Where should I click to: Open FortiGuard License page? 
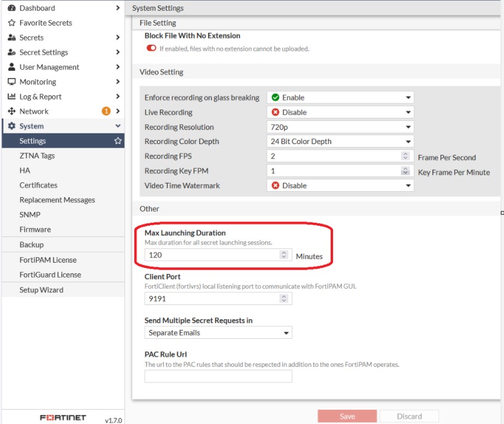[63, 275]
